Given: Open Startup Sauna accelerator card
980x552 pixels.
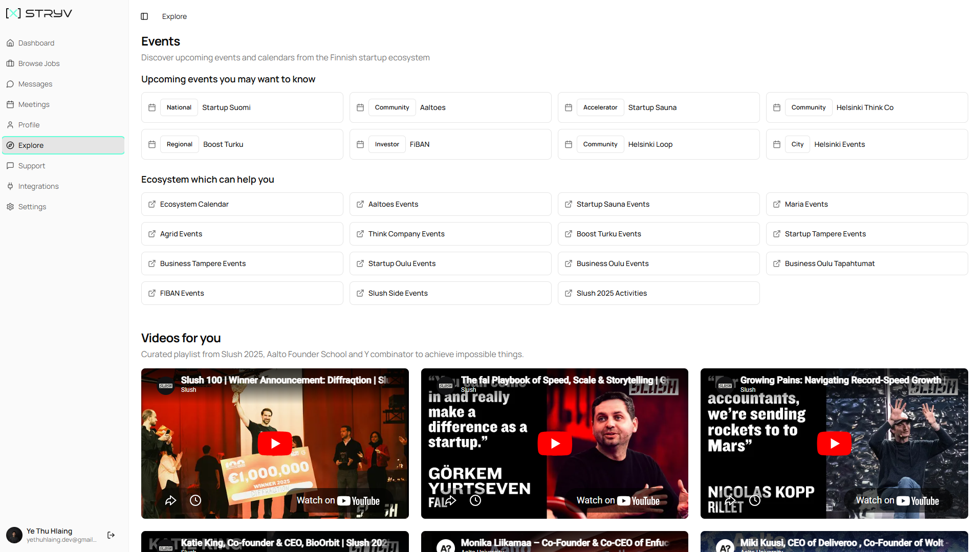Looking at the screenshot, I should (659, 107).
